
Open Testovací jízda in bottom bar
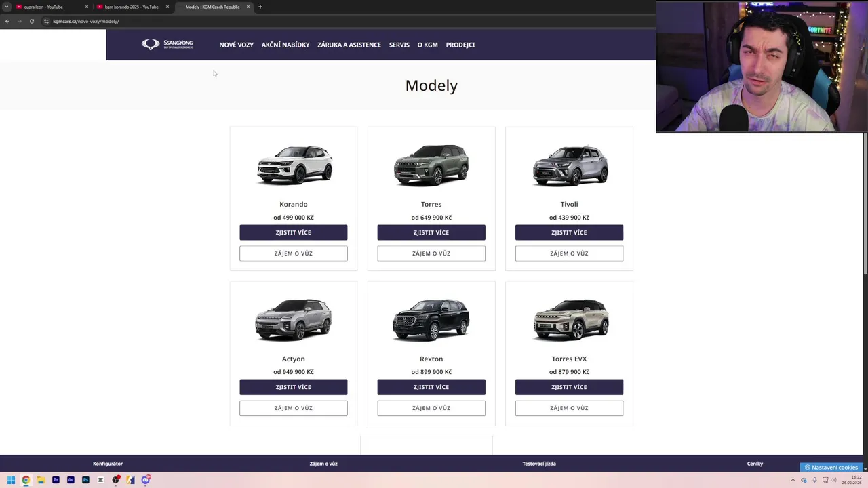coord(539,464)
